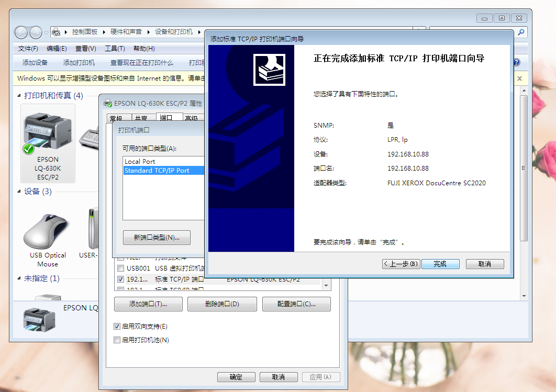
Task: Click 新端口类型(N)... button
Action: 157,238
